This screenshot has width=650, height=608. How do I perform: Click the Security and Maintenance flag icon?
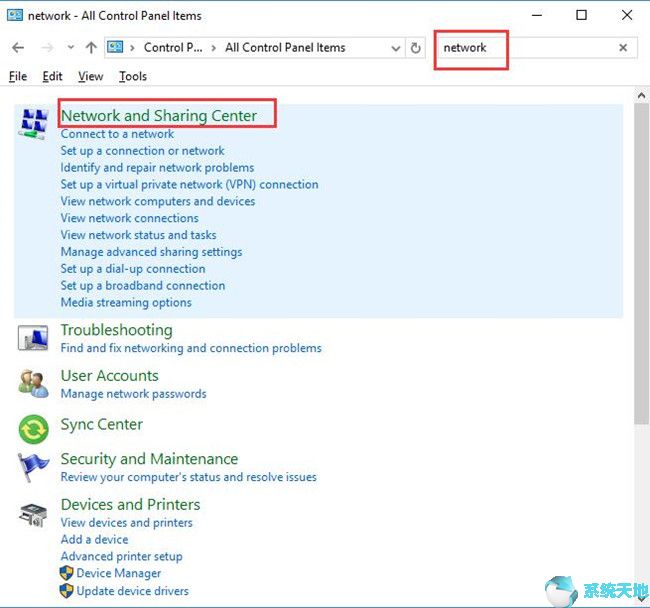pos(33,468)
